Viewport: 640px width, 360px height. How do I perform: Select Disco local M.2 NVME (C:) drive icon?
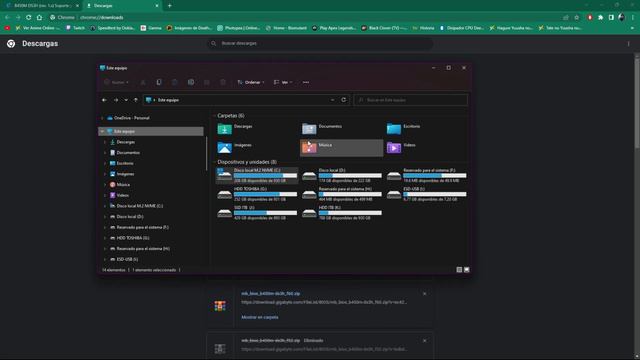pyautogui.click(x=224, y=176)
